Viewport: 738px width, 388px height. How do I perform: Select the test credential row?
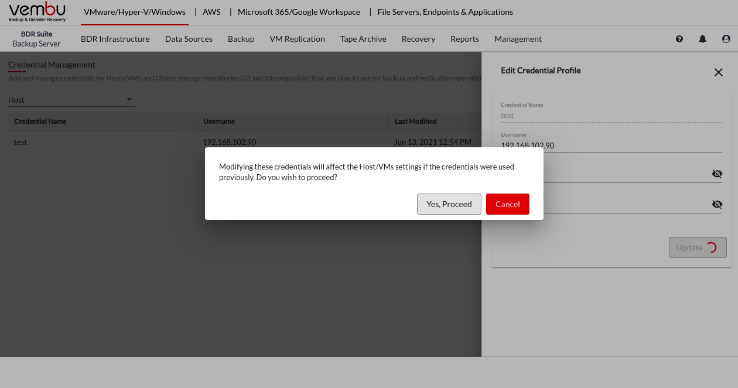[244, 142]
